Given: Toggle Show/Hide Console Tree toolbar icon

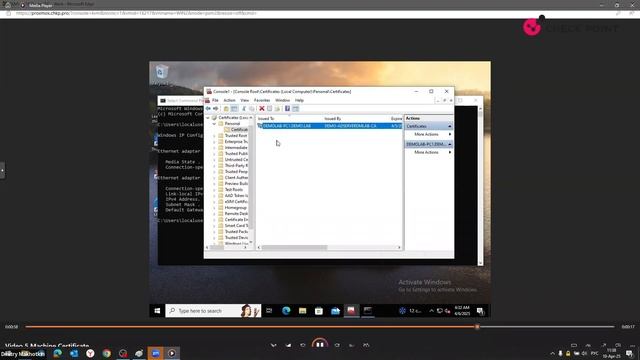Looking at the screenshot, I should pos(234,109).
